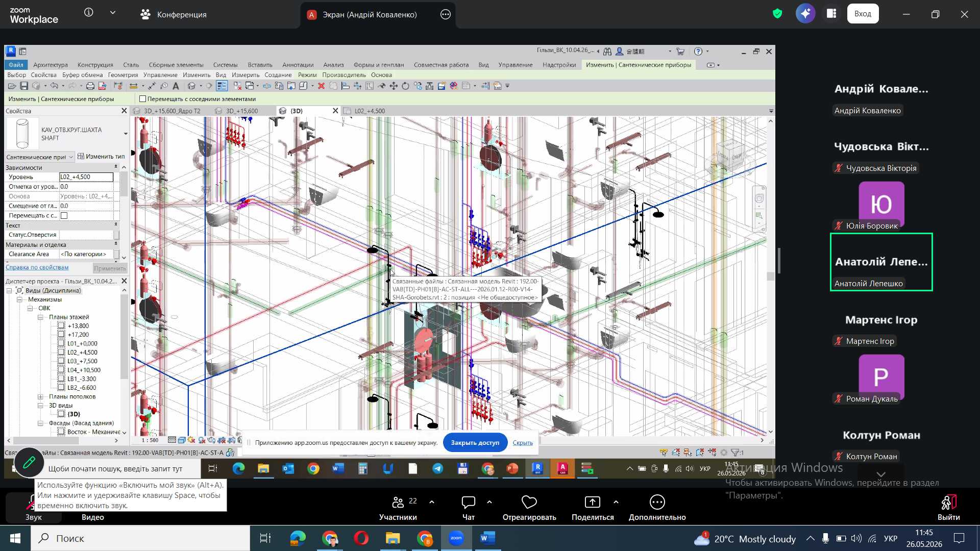Click the default 3D view icon in toolbar
The width and height of the screenshot is (980, 551).
(191, 86)
